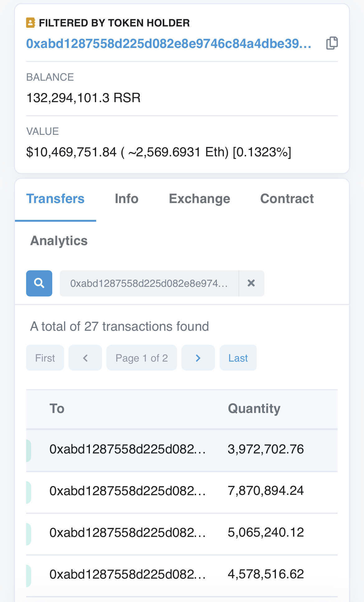Click the blue search magnifier button
The width and height of the screenshot is (364, 602).
pos(39,283)
